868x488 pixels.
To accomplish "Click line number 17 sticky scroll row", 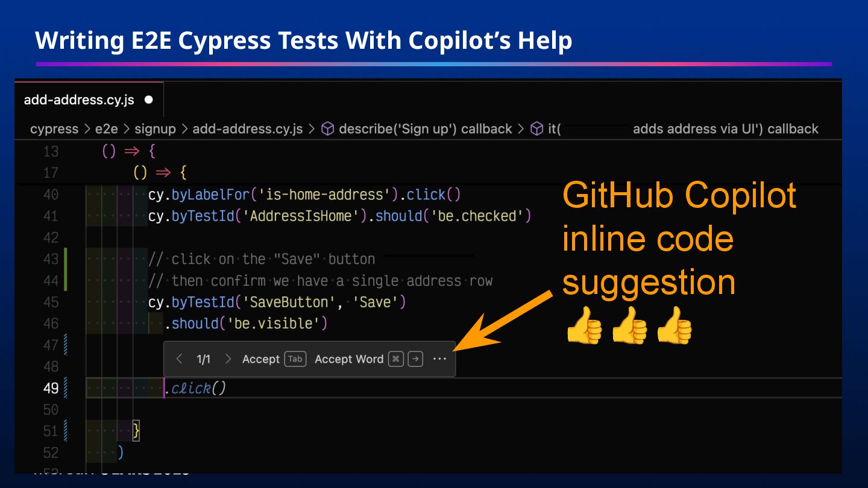I will [51, 173].
